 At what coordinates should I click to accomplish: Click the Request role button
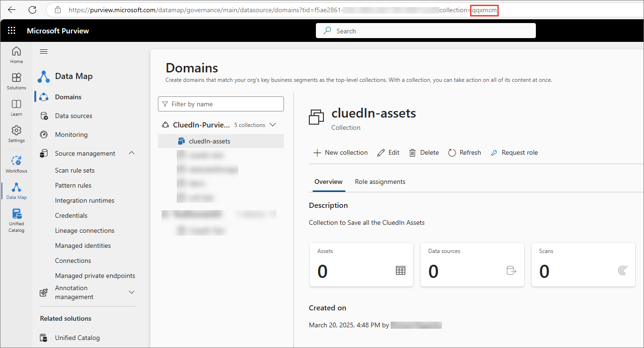coord(514,152)
